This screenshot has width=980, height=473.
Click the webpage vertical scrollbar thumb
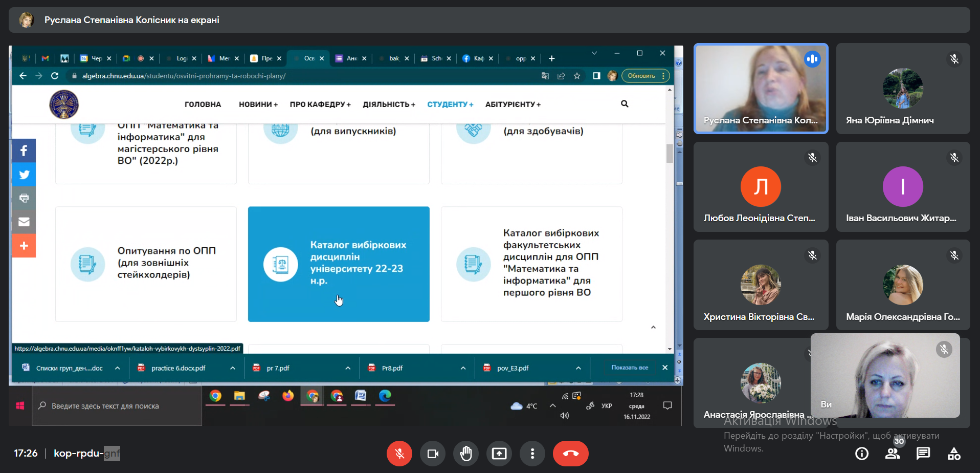tap(670, 154)
